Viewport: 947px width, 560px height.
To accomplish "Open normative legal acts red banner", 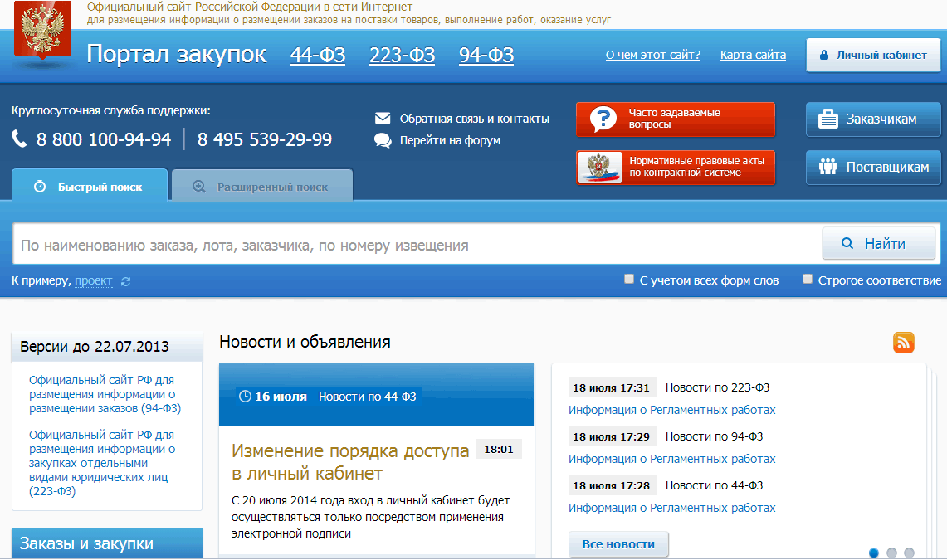I will [x=675, y=168].
